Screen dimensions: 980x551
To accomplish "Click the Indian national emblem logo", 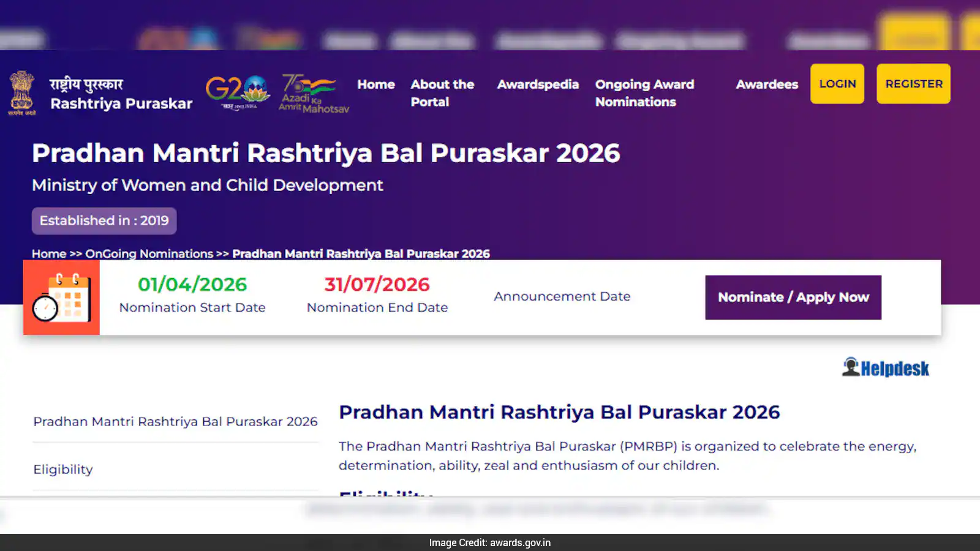I will (x=22, y=93).
